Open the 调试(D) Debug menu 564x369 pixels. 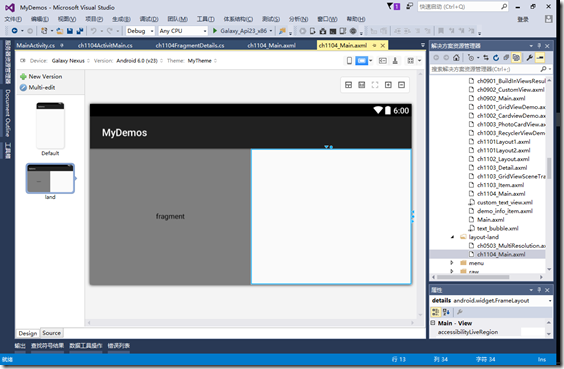coord(149,19)
